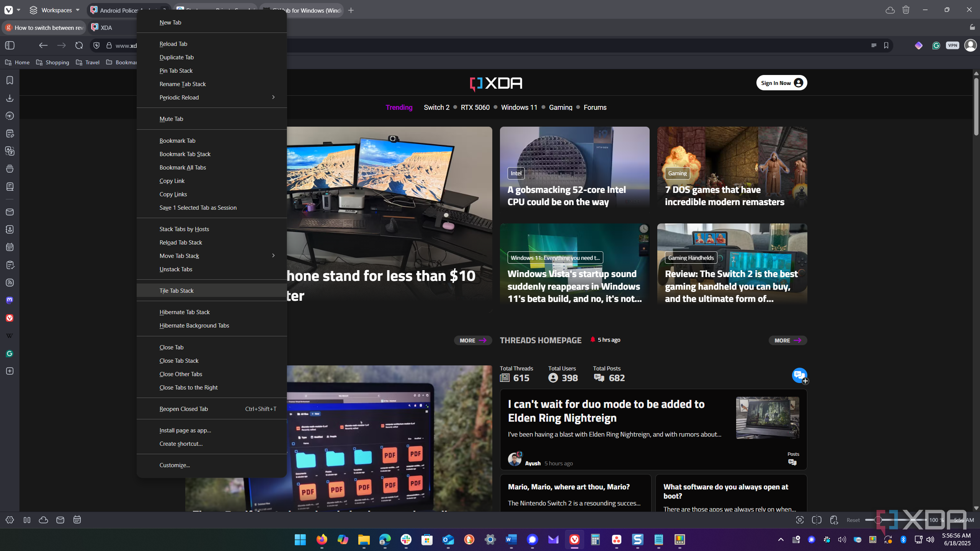This screenshot has width=980, height=551.
Task: Open the tab list dropdown arrow beside Vivaldi logo
Action: tap(18, 10)
